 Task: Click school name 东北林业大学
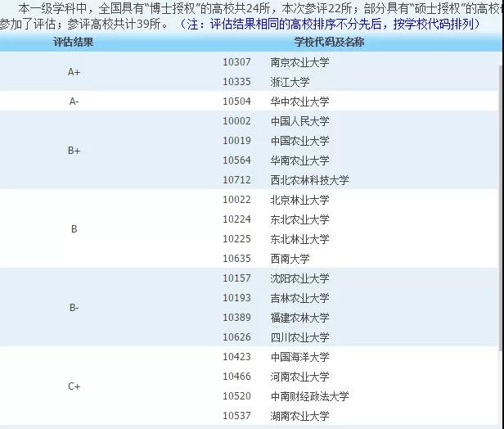(x=300, y=239)
